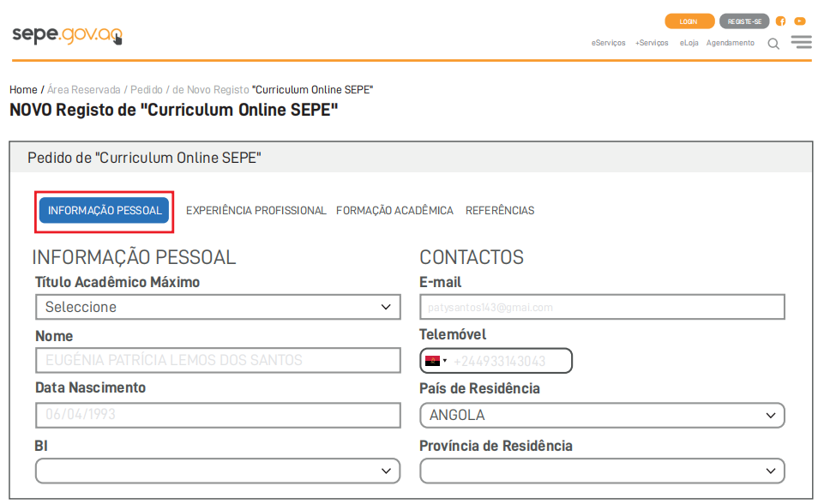Click into the Nome input field
Image resolution: width=824 pixels, height=504 pixels.
tap(218, 361)
